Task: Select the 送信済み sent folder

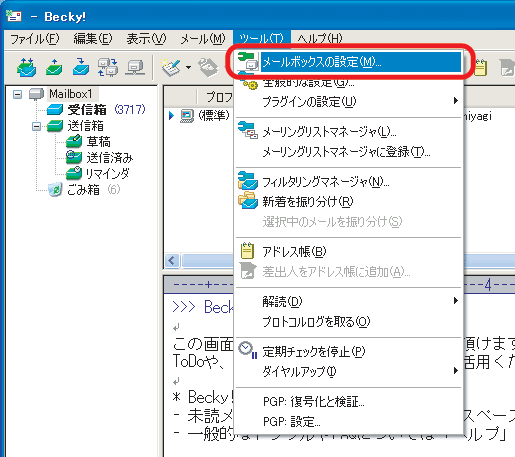Action: pos(110,158)
